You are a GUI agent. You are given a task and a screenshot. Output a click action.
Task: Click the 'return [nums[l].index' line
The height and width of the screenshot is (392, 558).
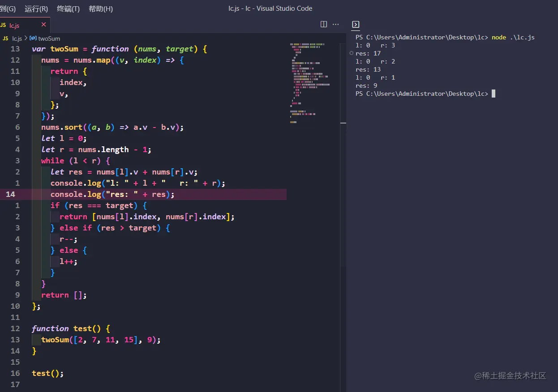(147, 217)
